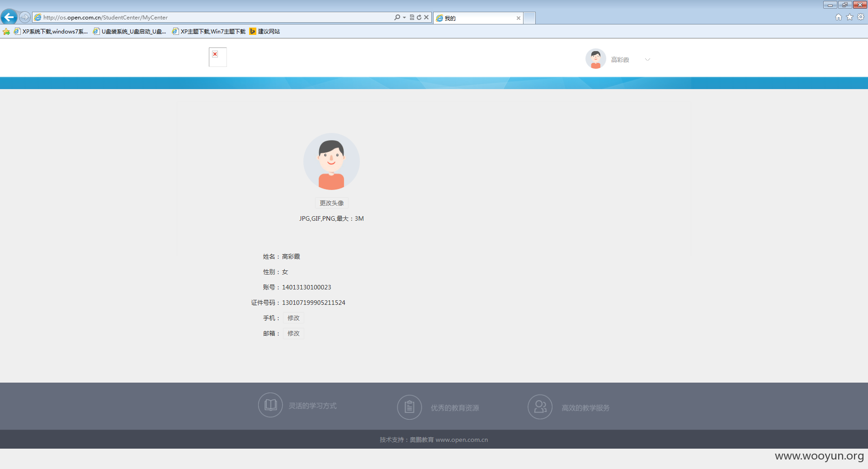Click the book icon for 灵活的学习方式
The width and height of the screenshot is (868, 469).
coord(270,405)
